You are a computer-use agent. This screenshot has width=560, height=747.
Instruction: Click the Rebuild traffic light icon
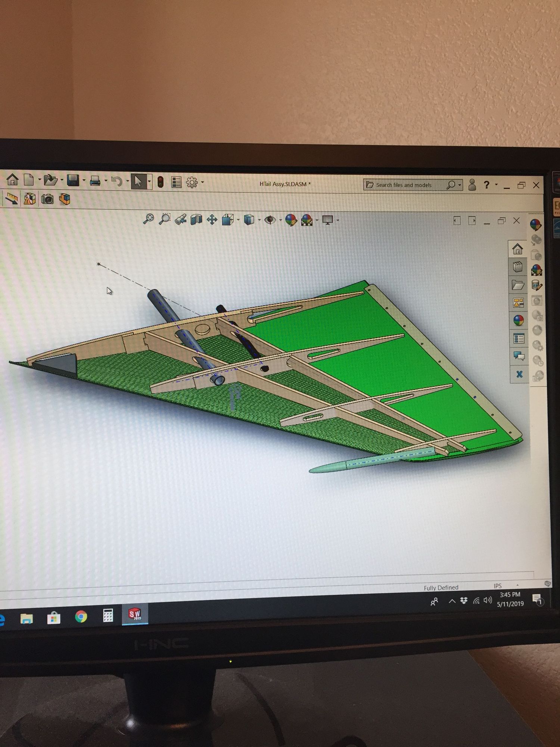[161, 182]
